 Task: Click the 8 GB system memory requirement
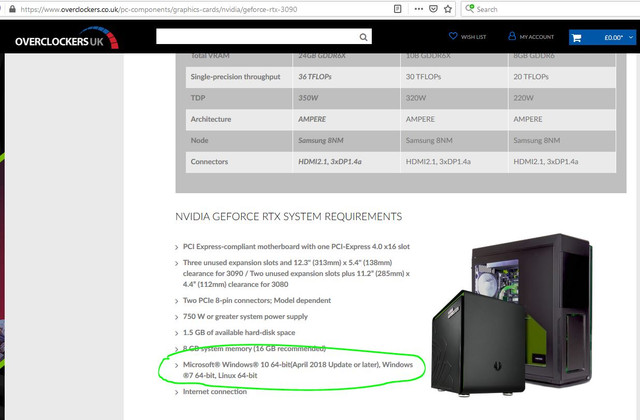click(254, 348)
